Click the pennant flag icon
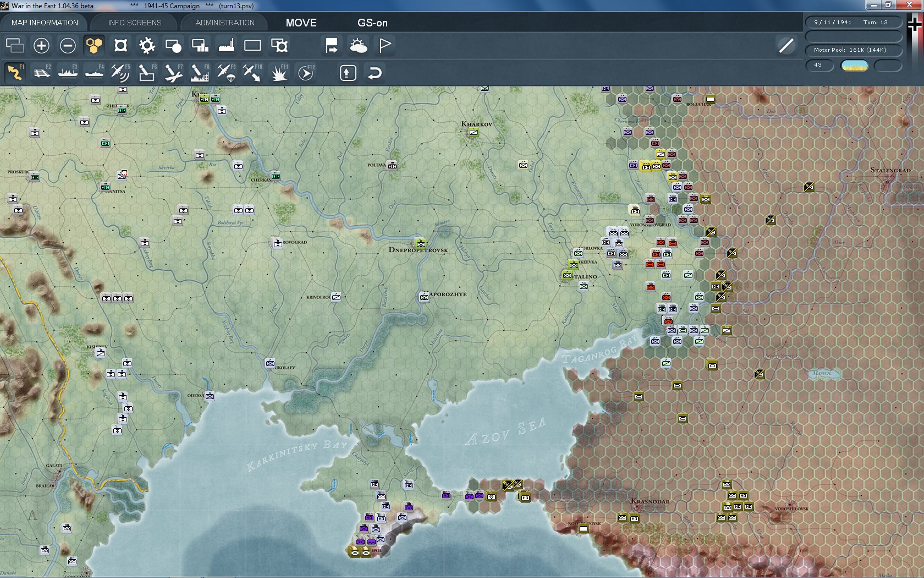 384,45
